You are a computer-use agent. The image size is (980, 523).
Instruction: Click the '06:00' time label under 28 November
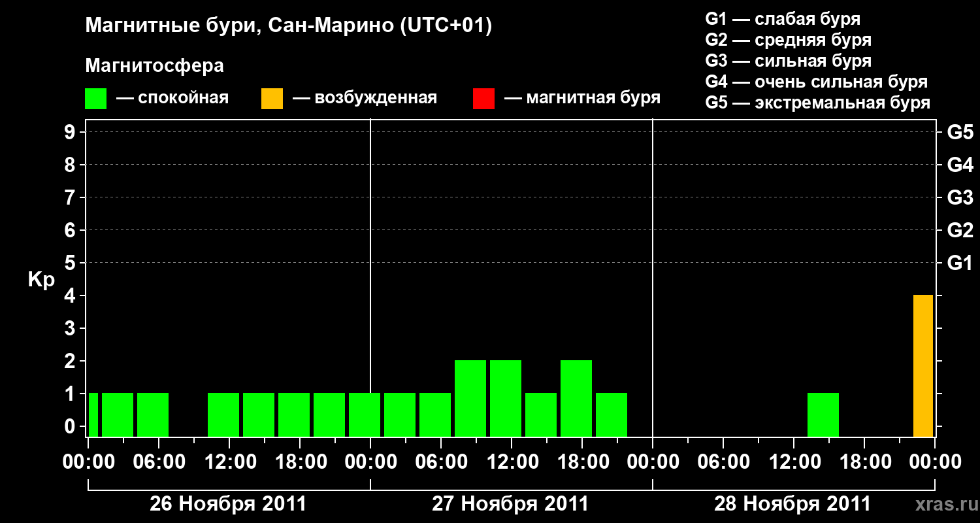pyautogui.click(x=723, y=462)
